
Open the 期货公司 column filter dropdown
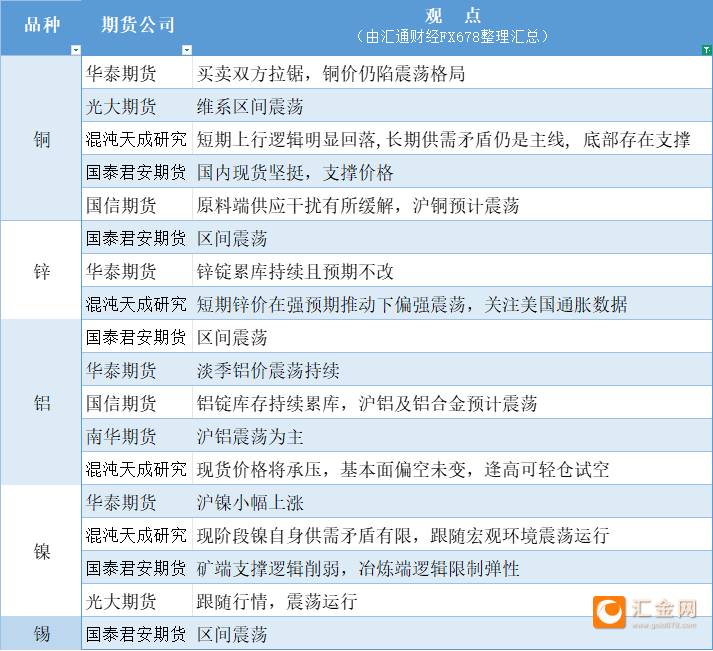coord(186,50)
